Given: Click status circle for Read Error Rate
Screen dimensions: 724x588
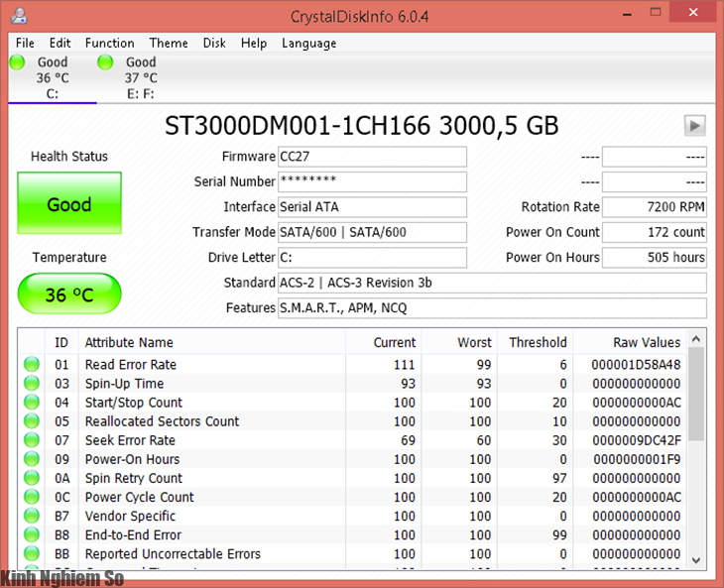Looking at the screenshot, I should coord(32,364).
